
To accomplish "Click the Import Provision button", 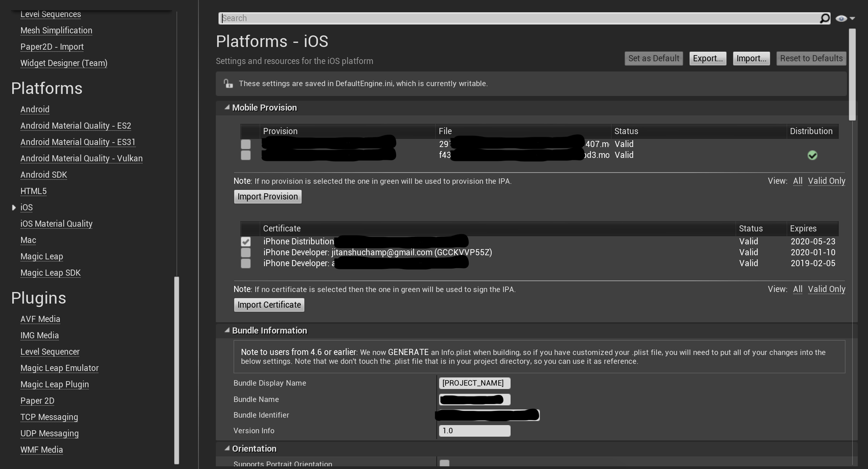I will 267,196.
